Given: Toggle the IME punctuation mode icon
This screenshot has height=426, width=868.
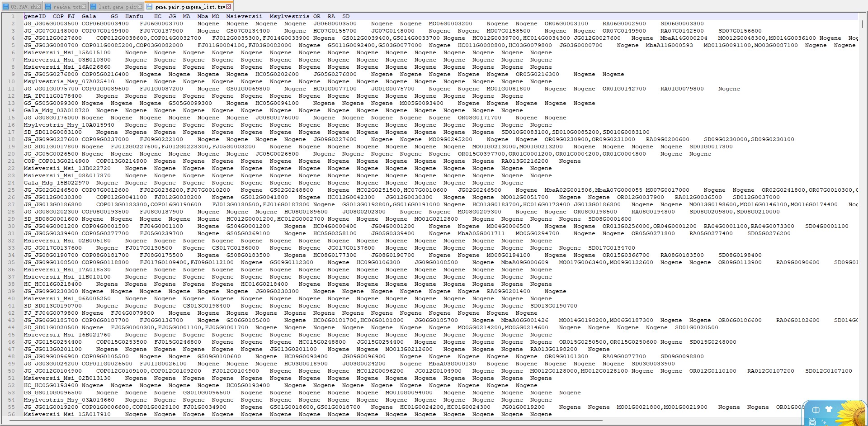Looking at the screenshot, I should [x=824, y=423].
